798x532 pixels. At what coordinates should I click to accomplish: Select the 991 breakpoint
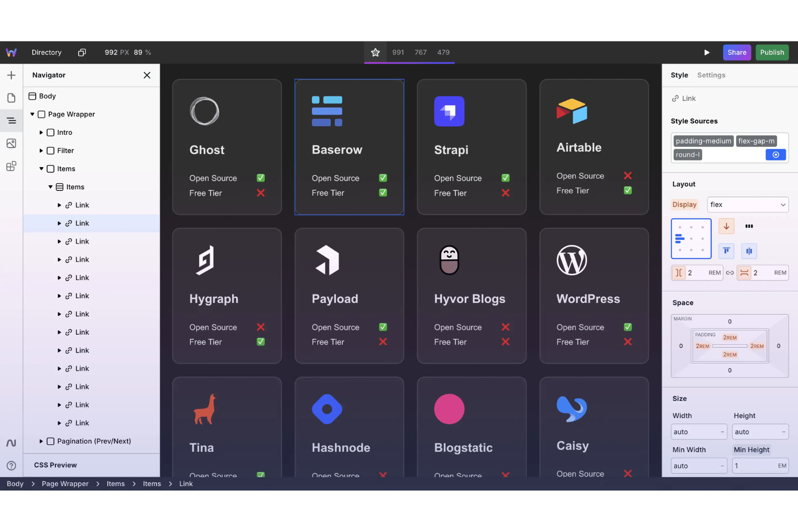398,52
